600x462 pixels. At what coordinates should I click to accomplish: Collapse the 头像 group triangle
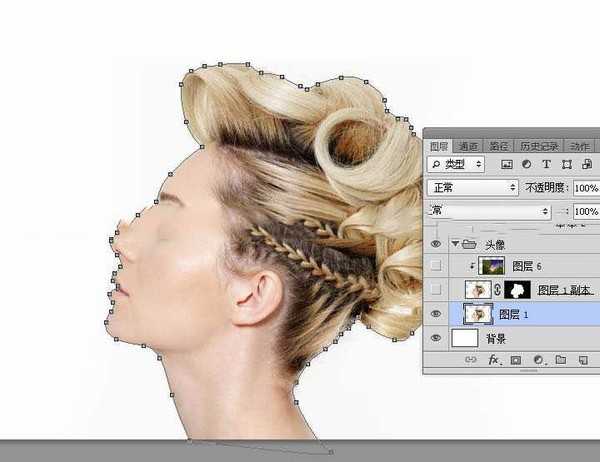(455, 243)
